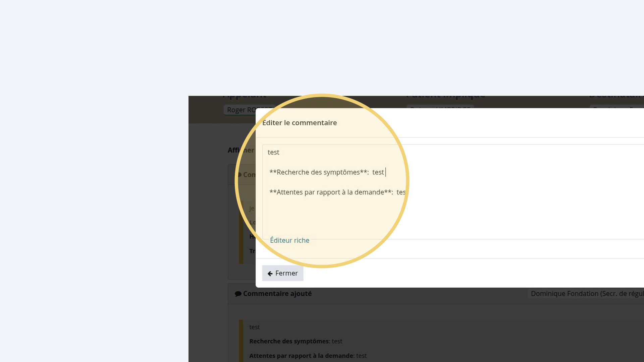
Task: Click the '**Attentes par rapport à la demande**' line in editor
Action: [x=337, y=192]
